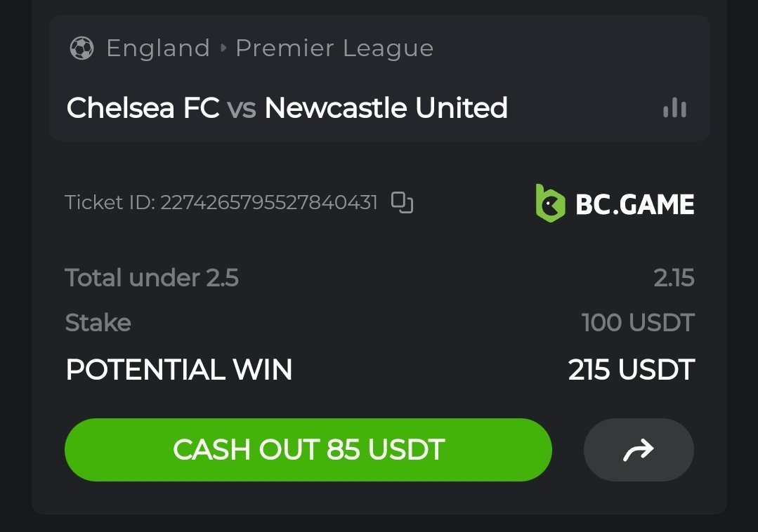The image size is (758, 532).
Task: Tap the share arrow button
Action: (639, 450)
